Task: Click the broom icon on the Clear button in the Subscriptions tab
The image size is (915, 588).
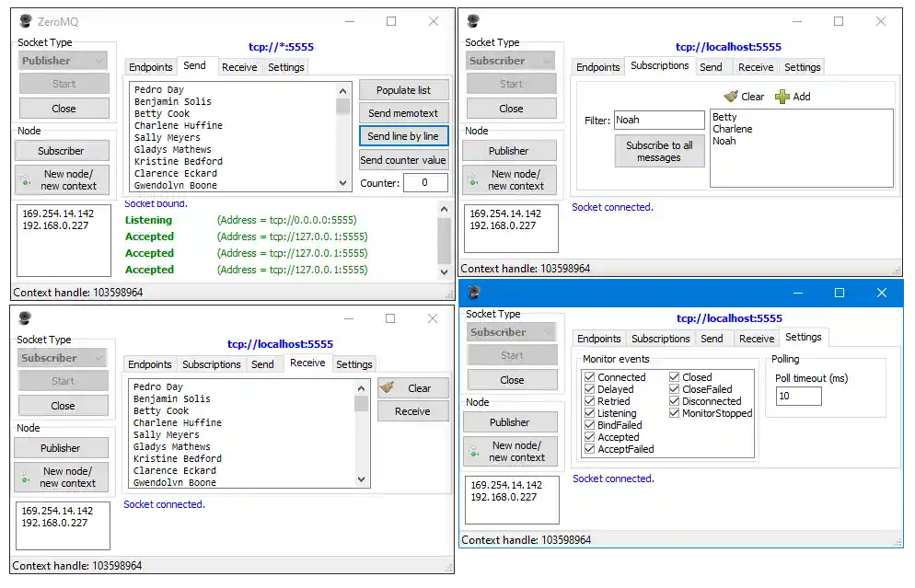Action: (731, 97)
